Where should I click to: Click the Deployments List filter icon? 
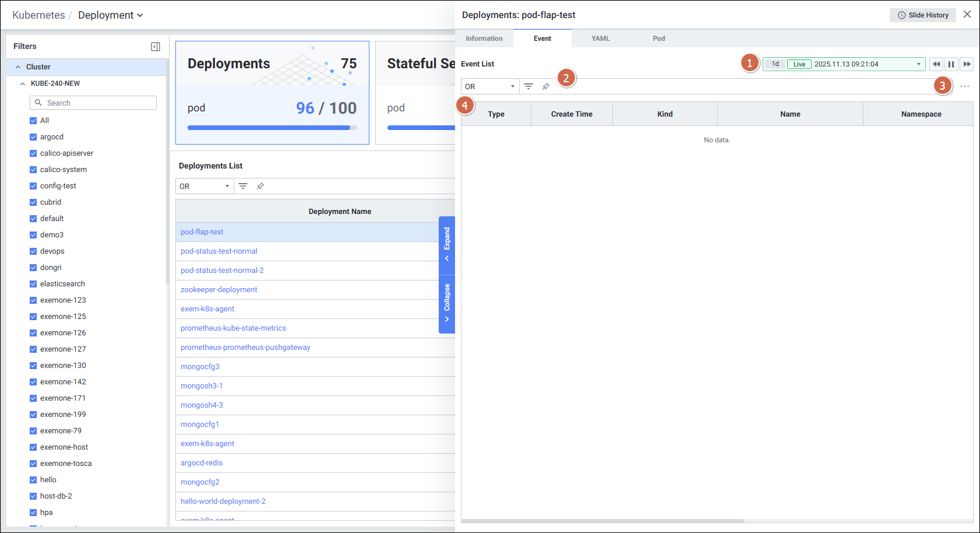pyautogui.click(x=243, y=186)
